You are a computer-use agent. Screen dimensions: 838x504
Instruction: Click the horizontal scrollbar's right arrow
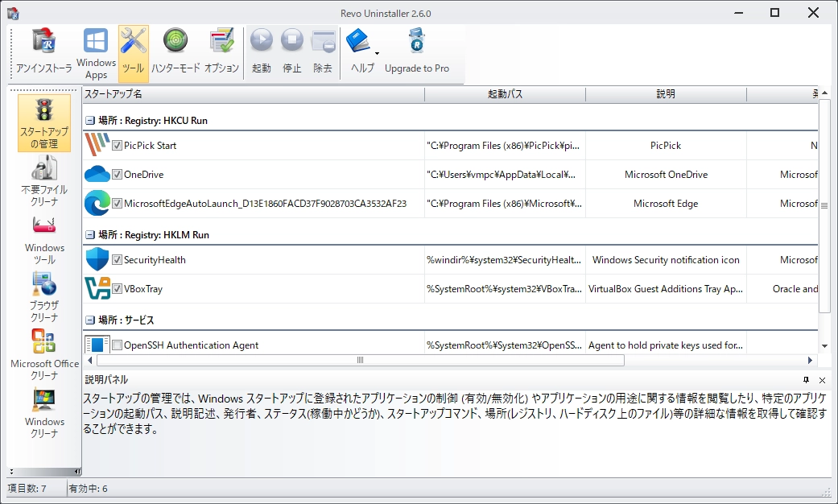[x=810, y=360]
